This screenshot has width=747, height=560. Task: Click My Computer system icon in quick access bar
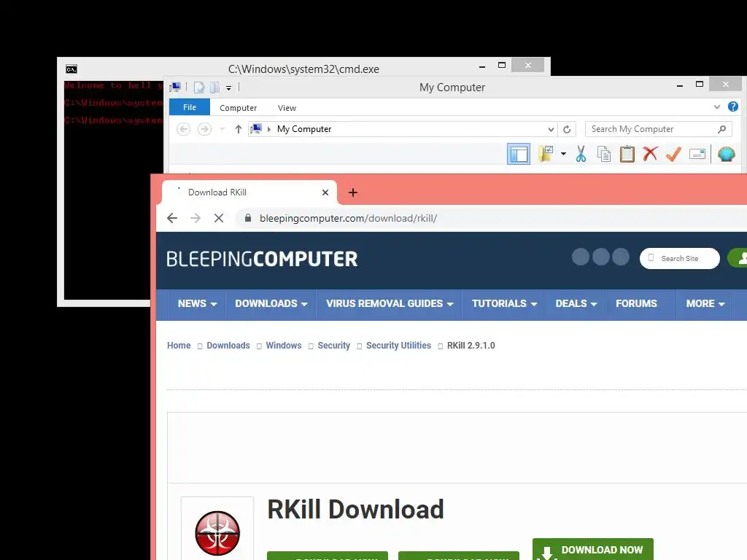(175, 87)
